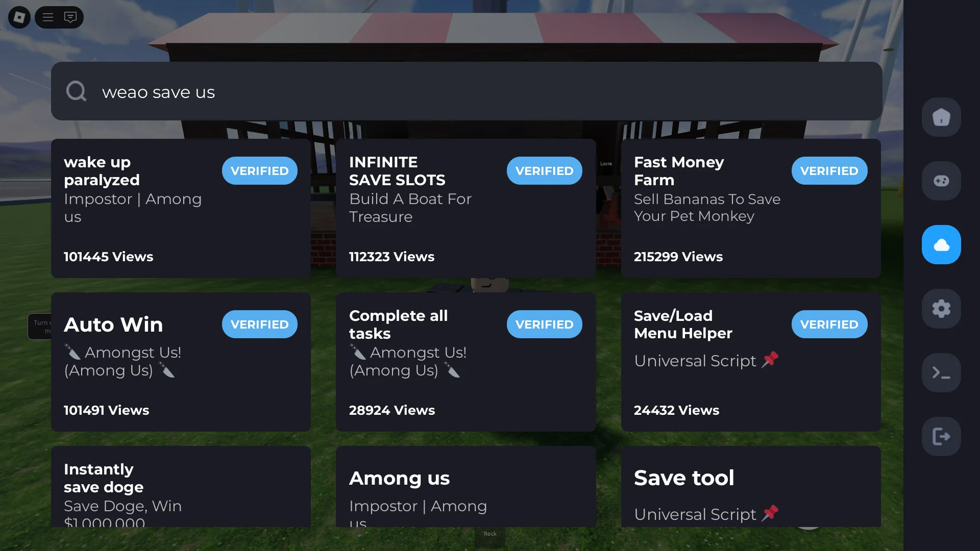Image resolution: width=980 pixels, height=551 pixels.
Task: Open the hamburger menu icon
Action: 48,17
